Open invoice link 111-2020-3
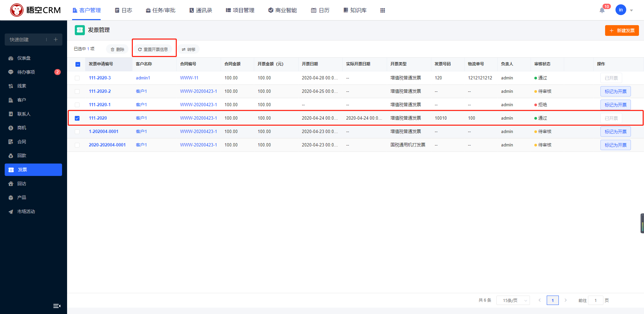Screen dimensions: 644x314 [x=100, y=78]
